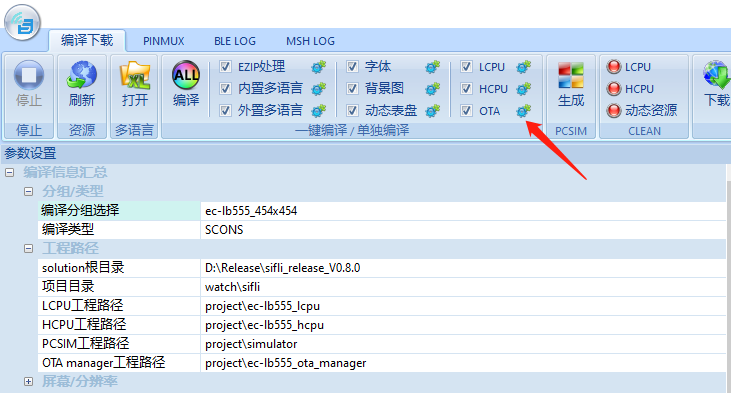The image size is (731, 393).
Task: Switch to the MSH LOG tab
Action: click(x=310, y=41)
